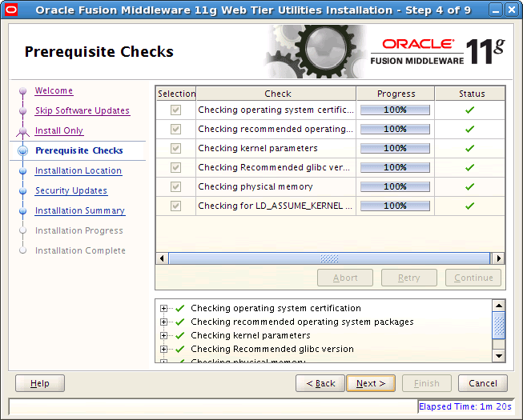Click the horizontal scrollbar thumb of checks table
The width and height of the screenshot is (523, 420).
pyautogui.click(x=329, y=258)
